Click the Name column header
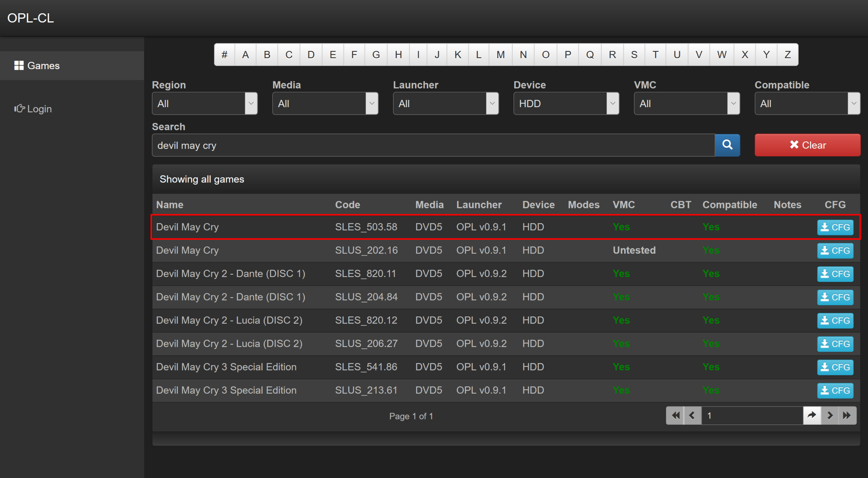This screenshot has height=478, width=868. (170, 205)
